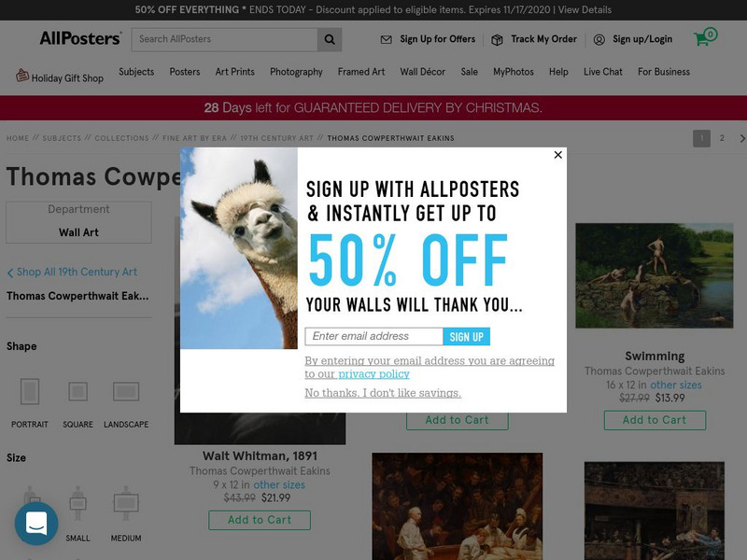Decline with No thanks link
Viewport: 747px width, 560px height.
[383, 393]
